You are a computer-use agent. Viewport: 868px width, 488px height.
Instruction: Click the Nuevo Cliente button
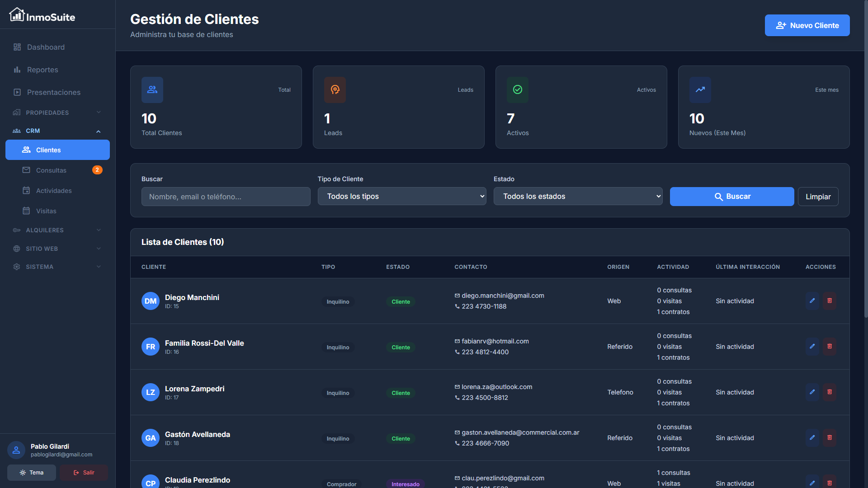807,26
